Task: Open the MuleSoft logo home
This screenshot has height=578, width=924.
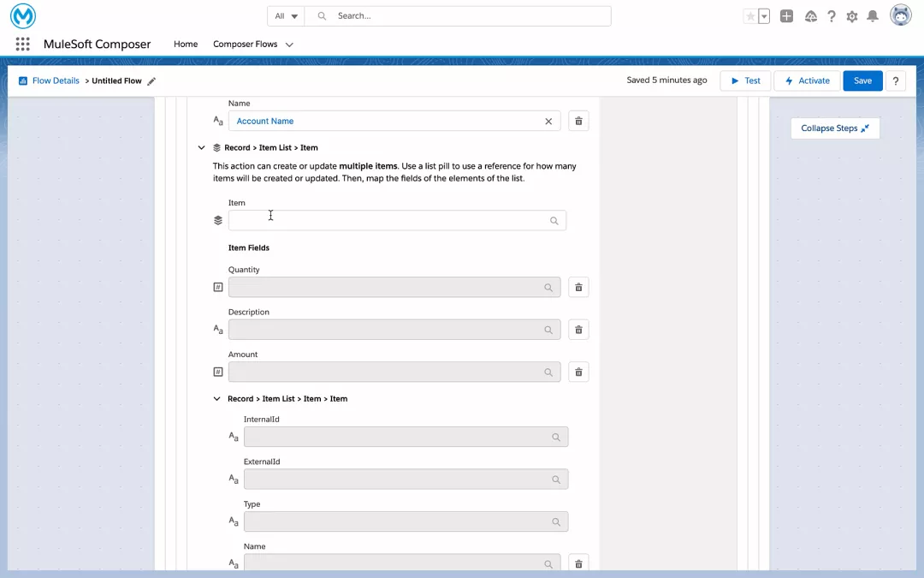Action: point(23,16)
